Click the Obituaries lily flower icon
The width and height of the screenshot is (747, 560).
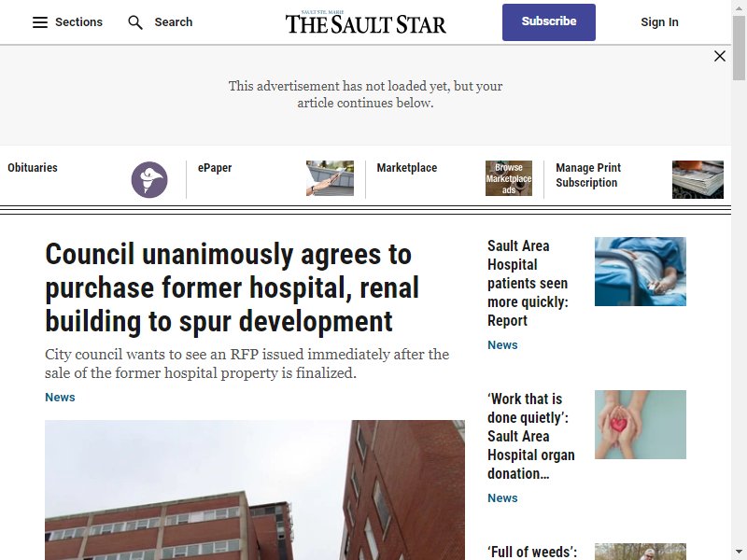[x=149, y=179]
